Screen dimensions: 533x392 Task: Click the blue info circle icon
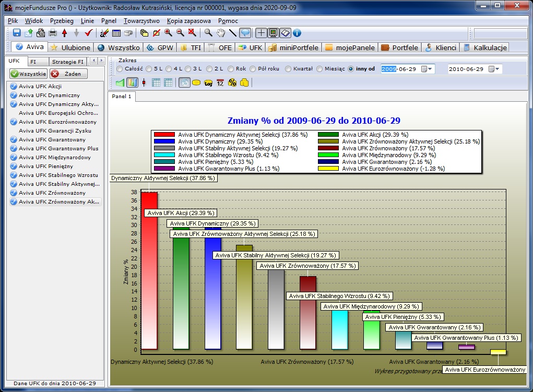pyautogui.click(x=297, y=33)
